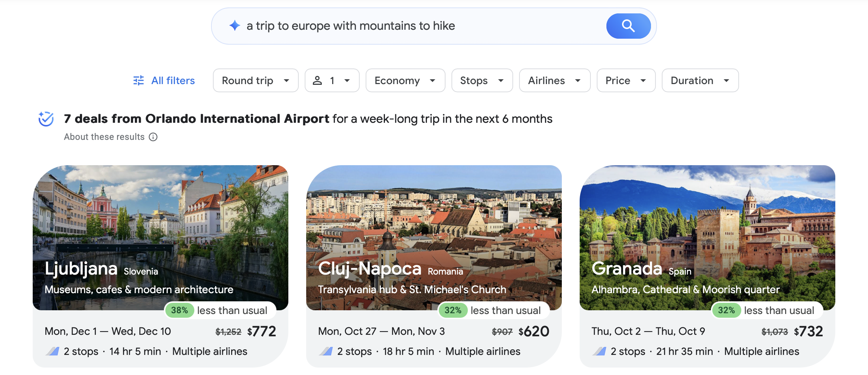The image size is (868, 375).
Task: Click the info icon beside About these results
Action: [153, 137]
